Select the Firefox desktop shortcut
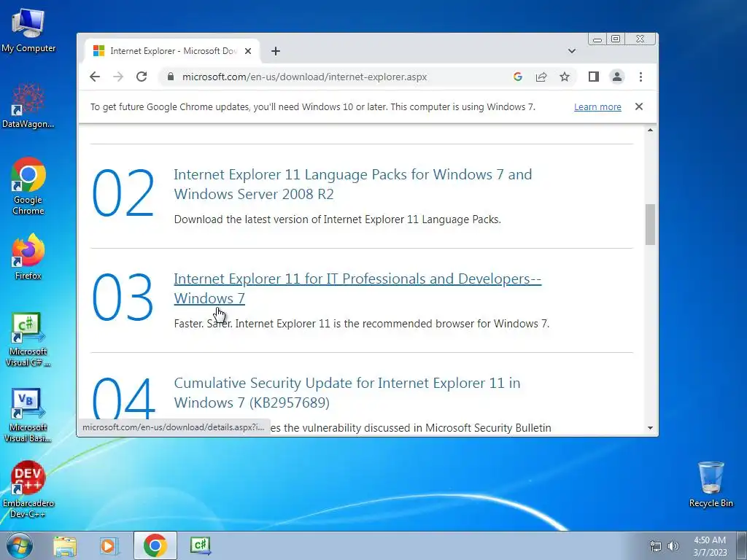This screenshot has height=560, width=747. click(x=28, y=256)
